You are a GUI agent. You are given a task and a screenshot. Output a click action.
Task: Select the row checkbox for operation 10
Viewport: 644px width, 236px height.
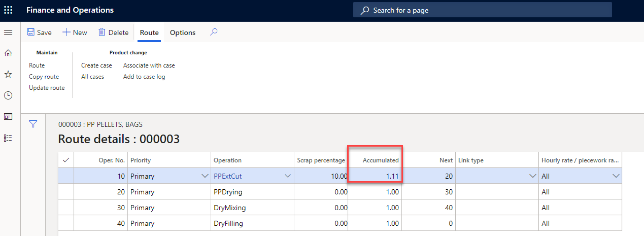[x=66, y=176]
